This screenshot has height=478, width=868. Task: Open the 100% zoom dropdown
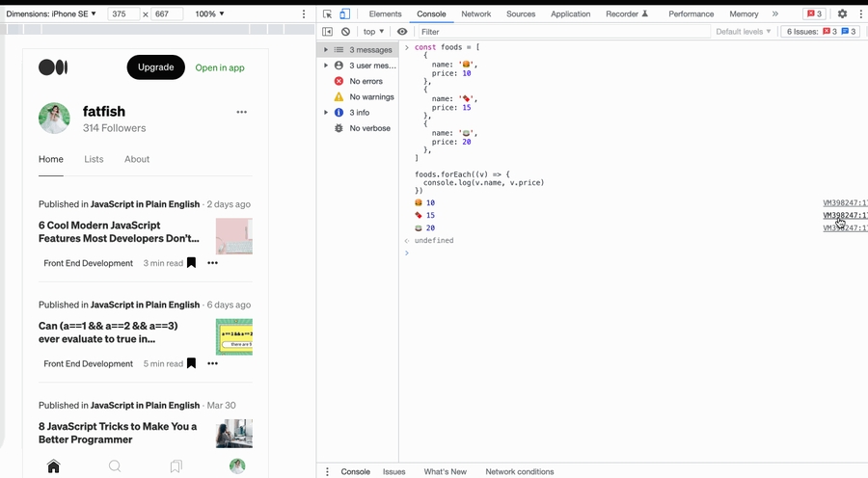(209, 14)
